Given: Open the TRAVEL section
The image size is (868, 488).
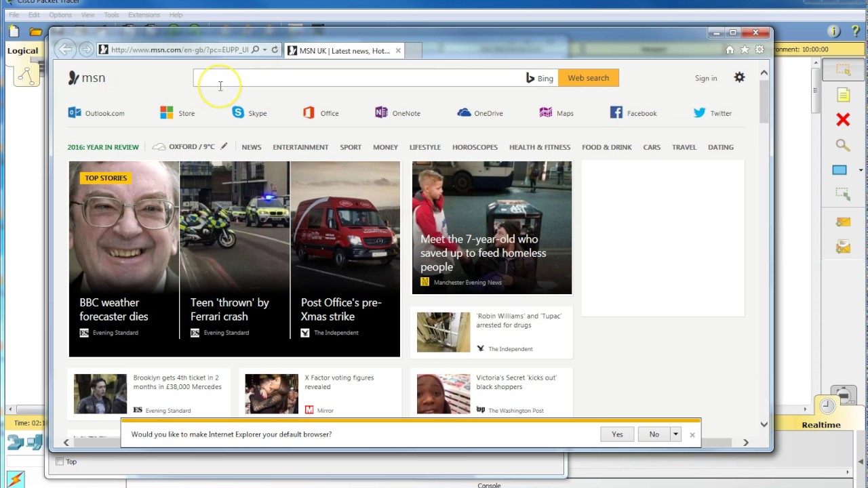Looking at the screenshot, I should tap(684, 147).
